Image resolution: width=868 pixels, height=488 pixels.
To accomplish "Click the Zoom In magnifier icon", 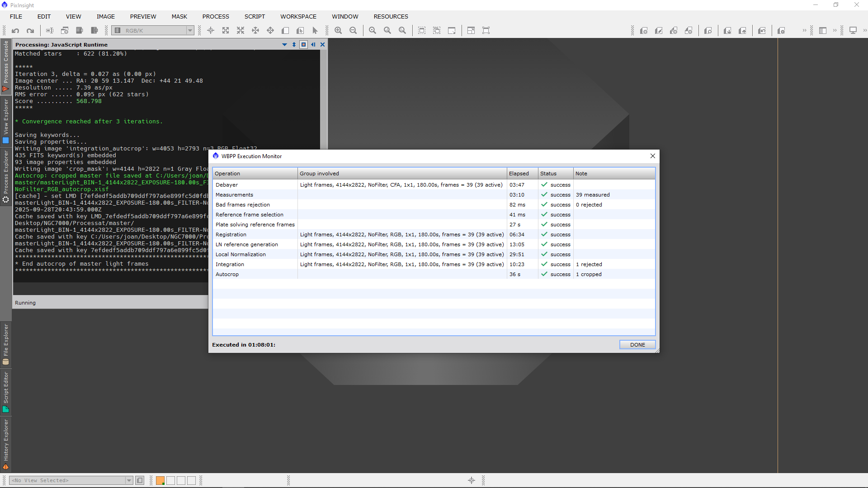I will pyautogui.click(x=338, y=31).
